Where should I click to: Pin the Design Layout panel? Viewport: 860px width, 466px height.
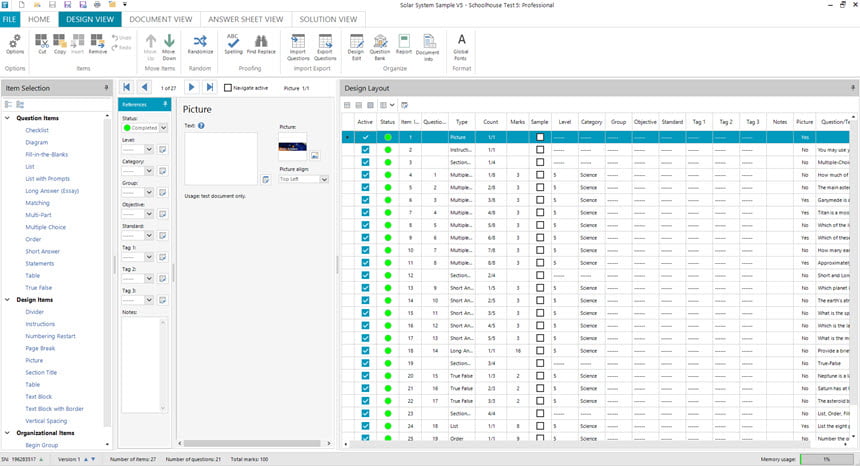(853, 88)
